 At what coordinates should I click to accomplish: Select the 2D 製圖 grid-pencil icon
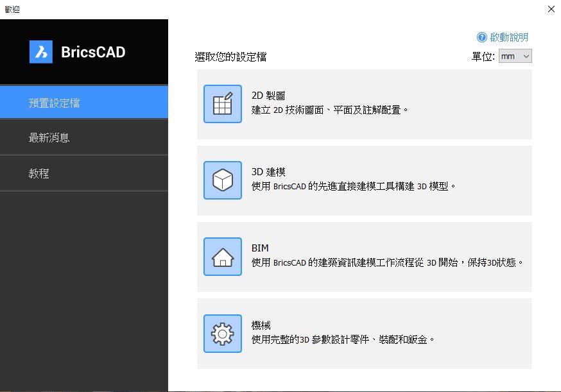223,104
